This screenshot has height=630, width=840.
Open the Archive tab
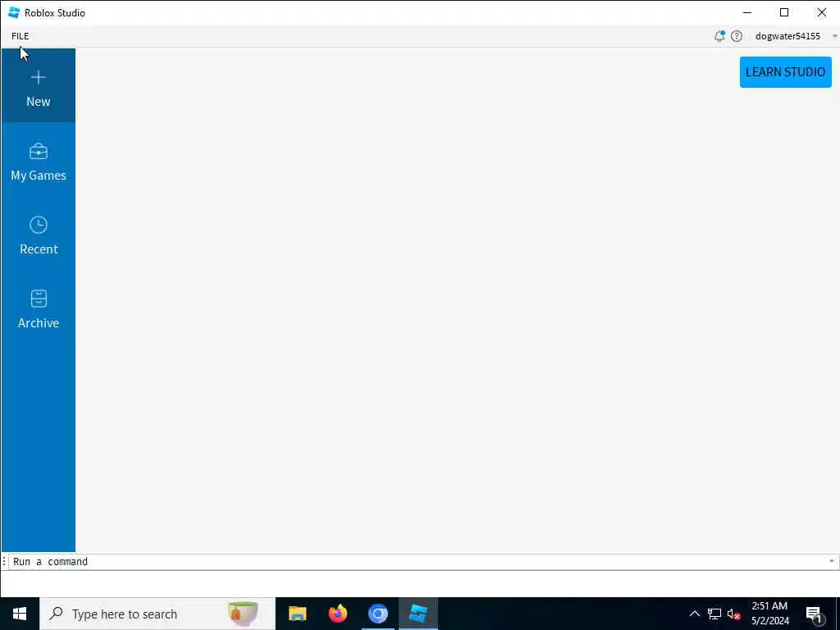coord(38,308)
